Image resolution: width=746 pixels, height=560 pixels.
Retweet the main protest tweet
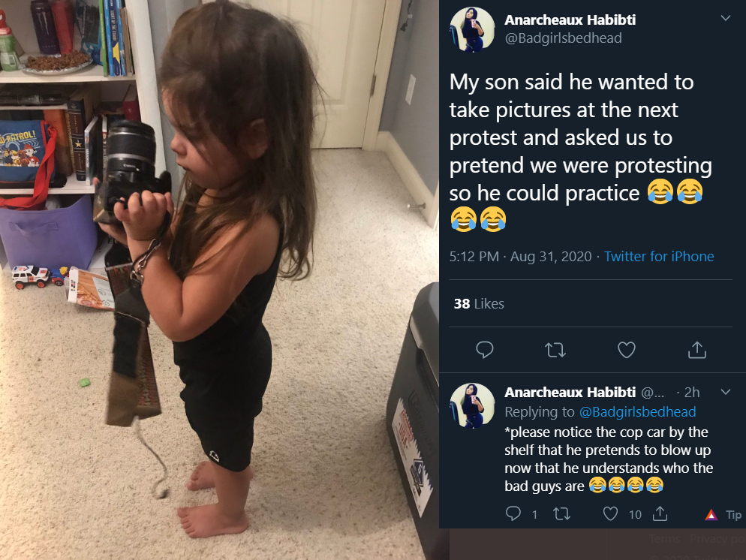[555, 350]
